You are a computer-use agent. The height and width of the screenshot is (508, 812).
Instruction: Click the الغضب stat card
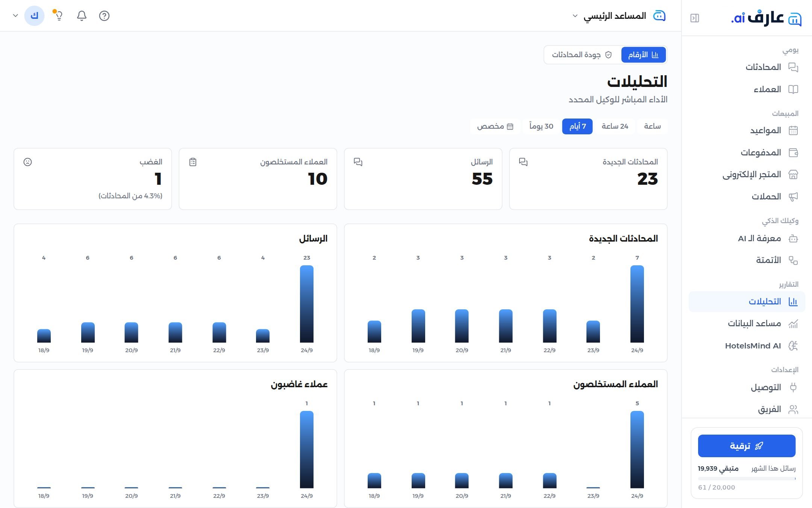(93, 179)
